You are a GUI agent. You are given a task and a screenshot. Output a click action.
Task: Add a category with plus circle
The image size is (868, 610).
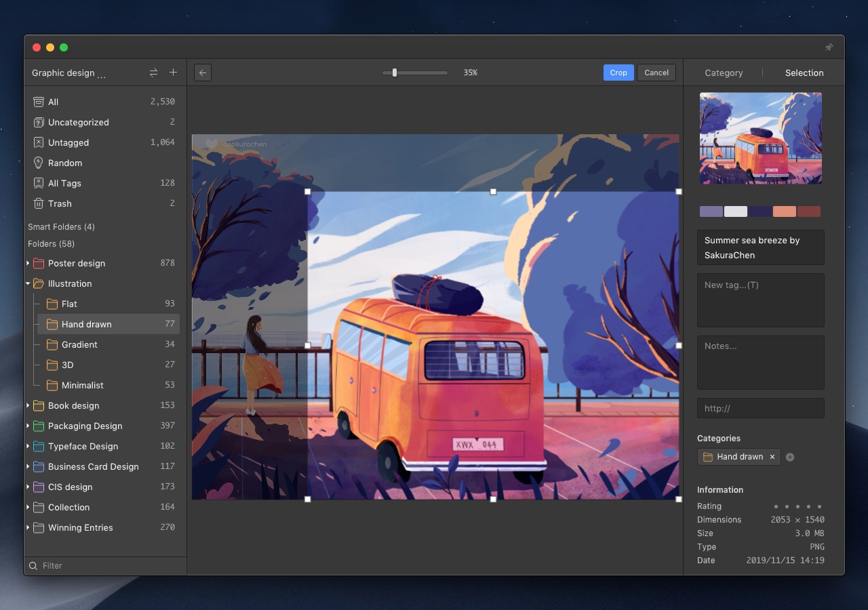point(790,457)
